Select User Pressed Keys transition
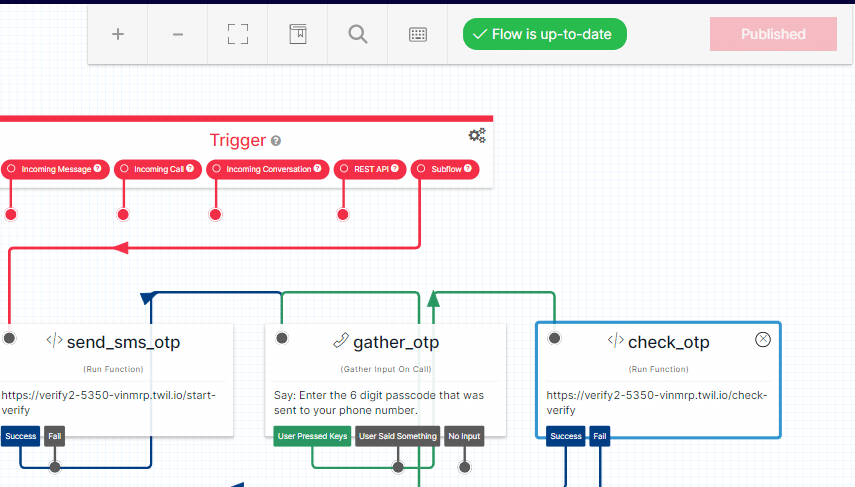The height and width of the screenshot is (487, 855). (x=312, y=436)
